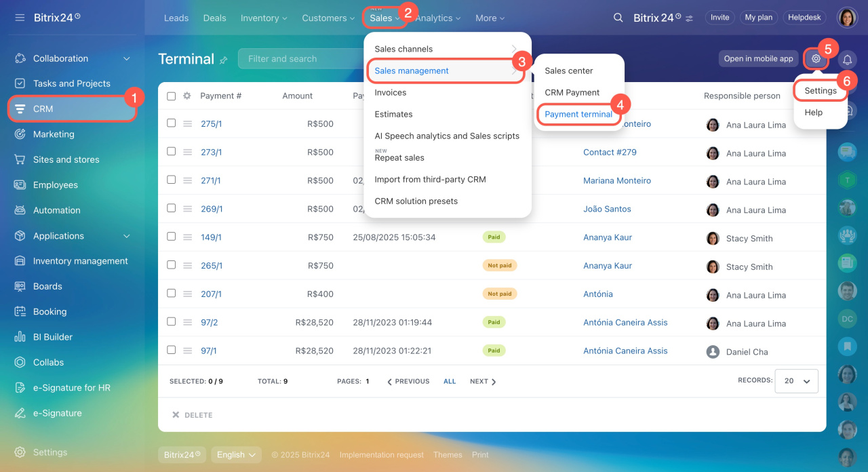Toggle the hamburger menu icon
Screen dimensions: 868x472
[x=20, y=18]
